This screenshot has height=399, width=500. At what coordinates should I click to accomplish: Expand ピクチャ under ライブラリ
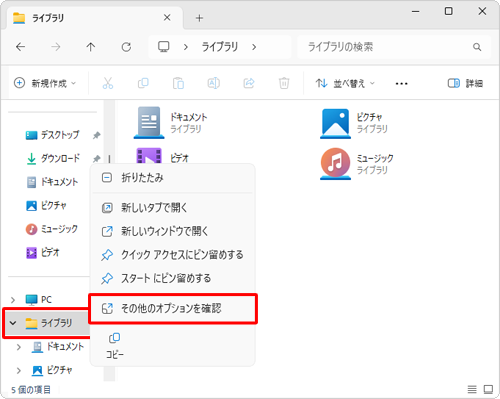[19, 370]
